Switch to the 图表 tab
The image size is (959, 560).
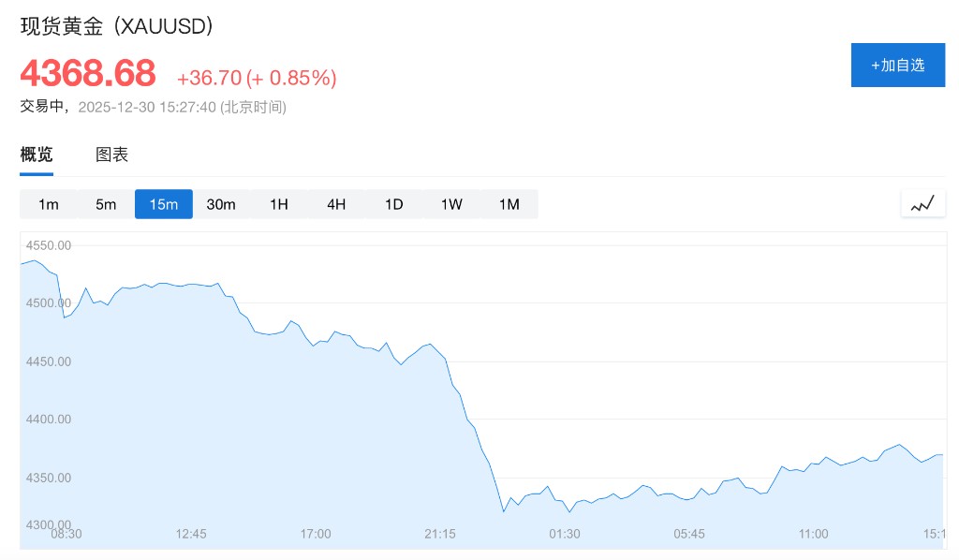click(x=111, y=155)
